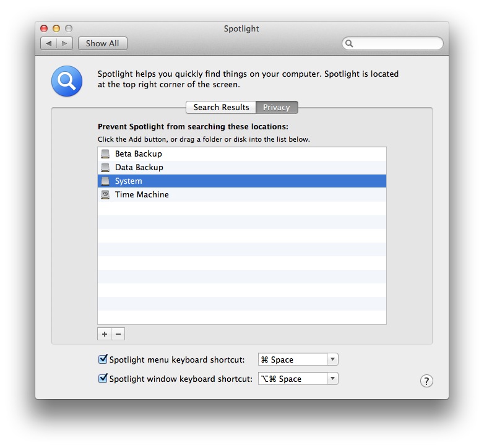This screenshot has width=484, height=448.
Task: Minimize the Spotlight window with yellow button
Action: (56, 28)
